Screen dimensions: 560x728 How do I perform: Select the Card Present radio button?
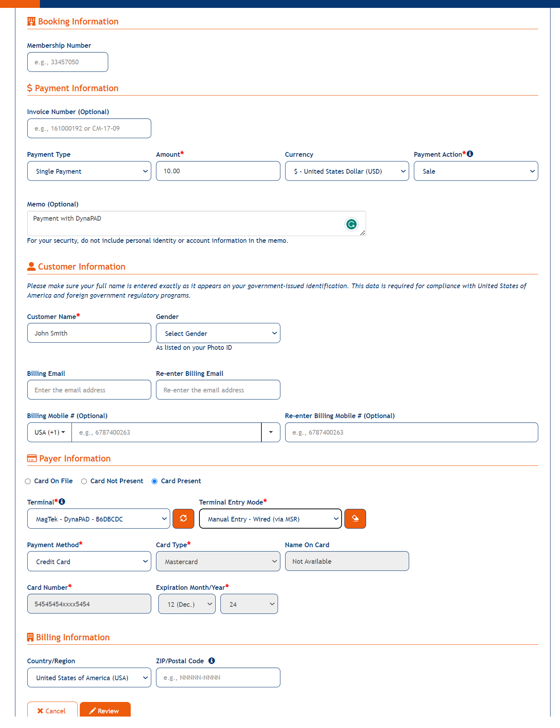click(154, 481)
